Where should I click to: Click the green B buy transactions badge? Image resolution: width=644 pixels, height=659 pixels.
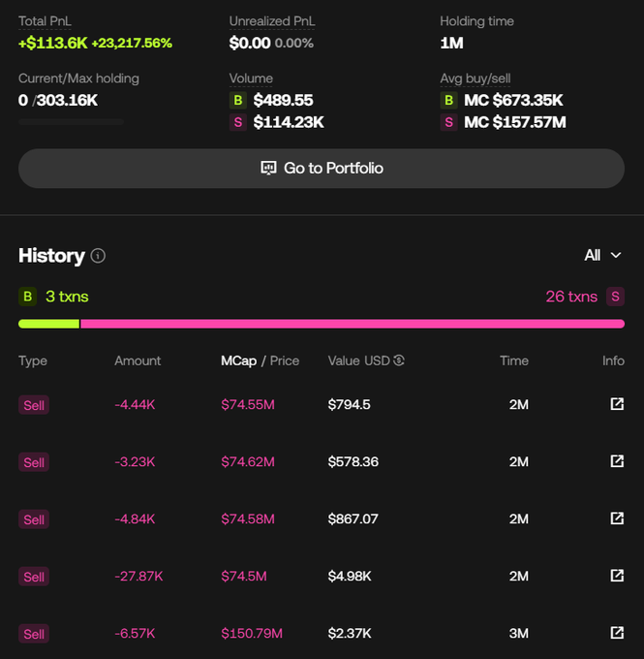[x=28, y=297]
